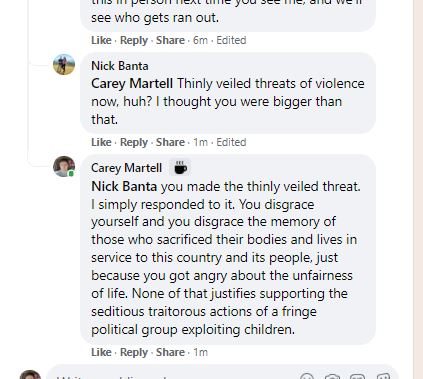
Task: Click the coffee cup badge beside Carey Martell
Action: click(180, 167)
